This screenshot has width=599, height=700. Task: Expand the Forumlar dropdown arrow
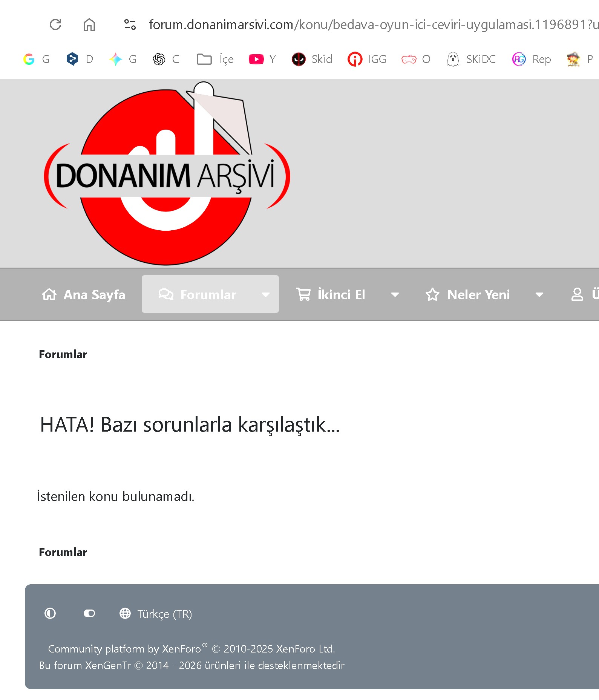tap(266, 294)
